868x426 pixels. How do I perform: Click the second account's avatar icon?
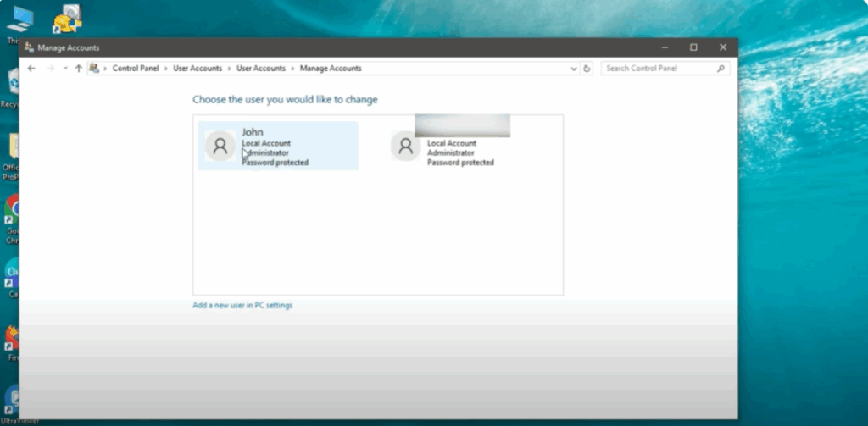click(x=405, y=147)
